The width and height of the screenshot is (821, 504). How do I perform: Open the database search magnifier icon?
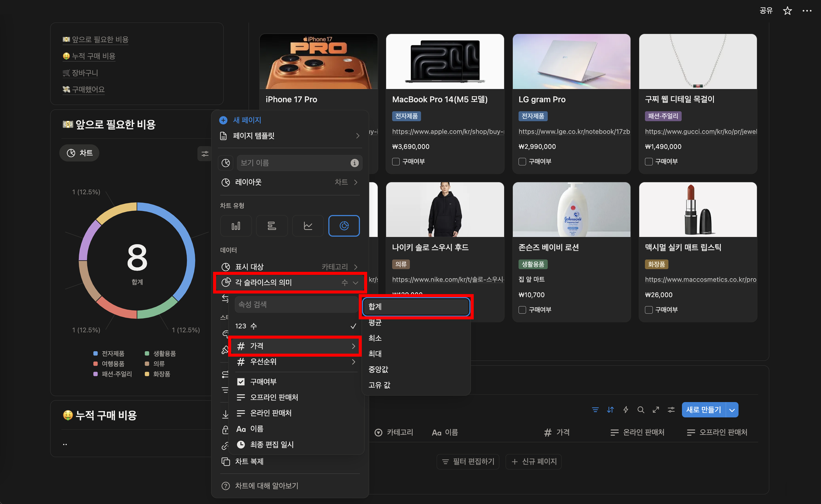click(640, 410)
